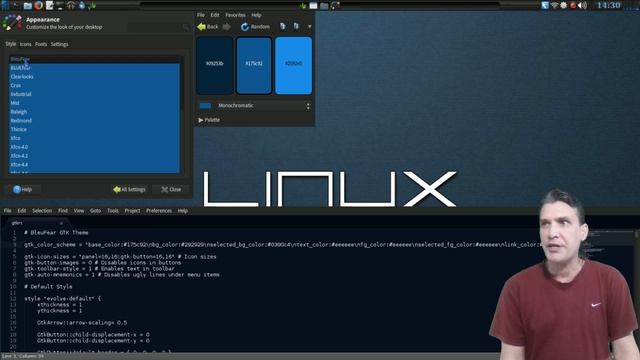Launch the text editor icon in top panel
The height and width of the screenshot is (360, 640).
[49, 5]
